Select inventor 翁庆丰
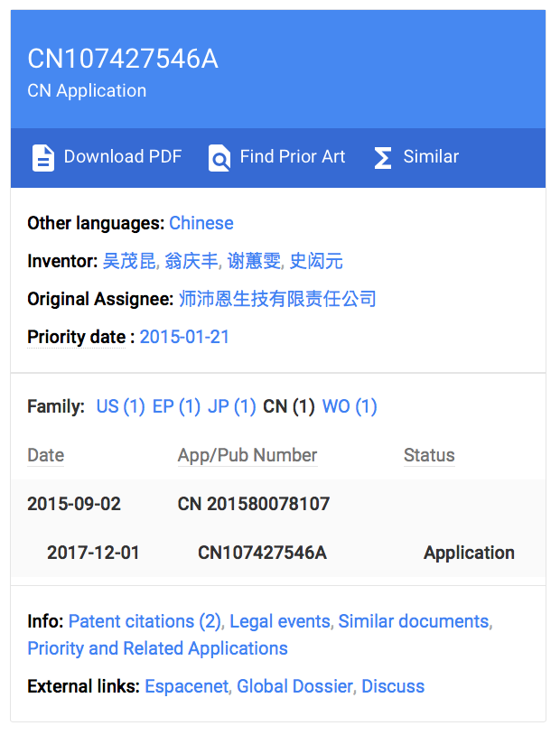Screen dimensions: 560x735 point(191,261)
